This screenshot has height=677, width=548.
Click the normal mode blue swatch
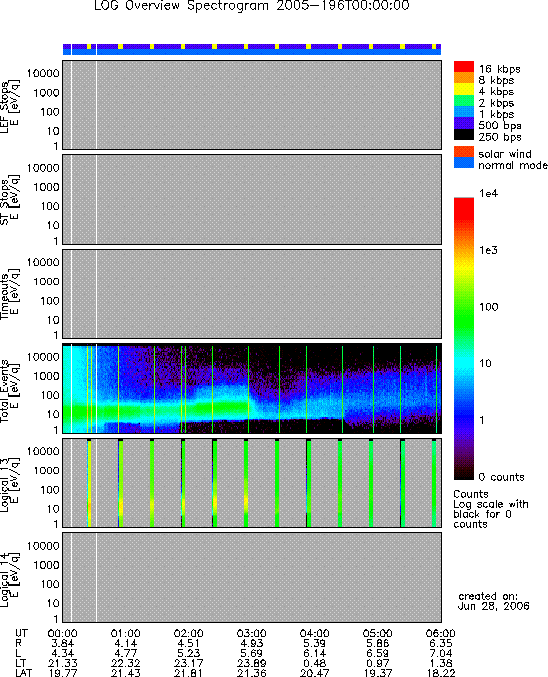(x=463, y=163)
